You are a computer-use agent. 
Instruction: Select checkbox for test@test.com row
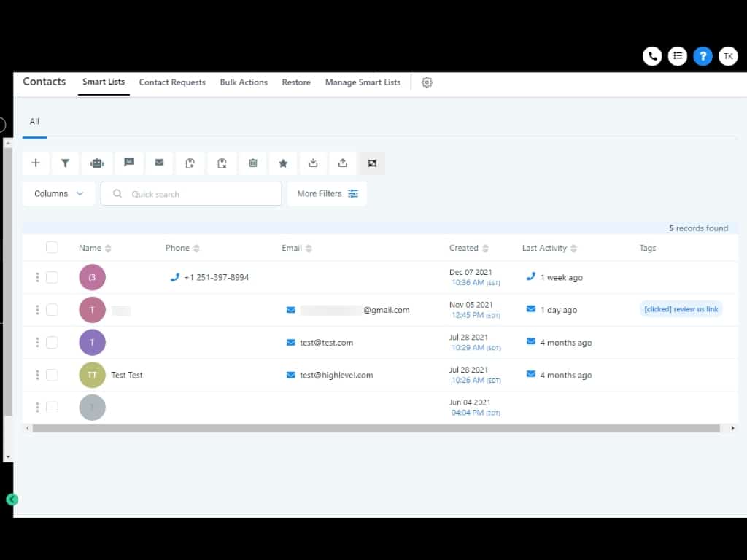pyautogui.click(x=52, y=342)
